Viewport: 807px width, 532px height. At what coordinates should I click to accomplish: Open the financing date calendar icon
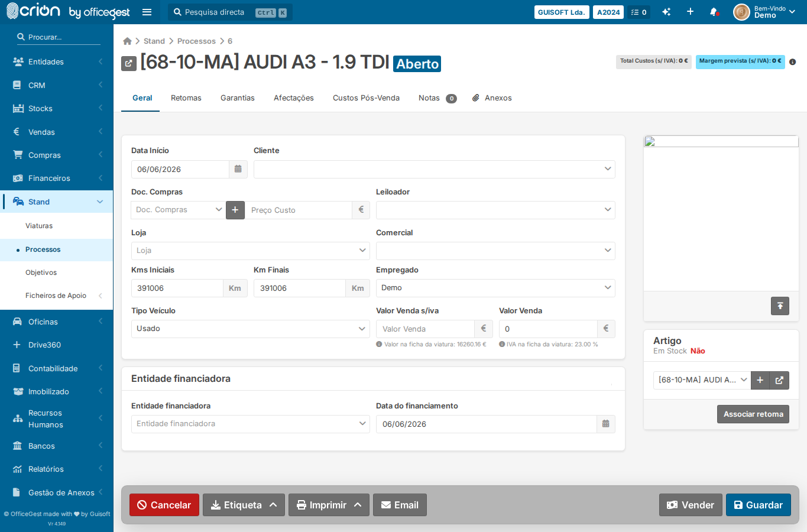(605, 424)
